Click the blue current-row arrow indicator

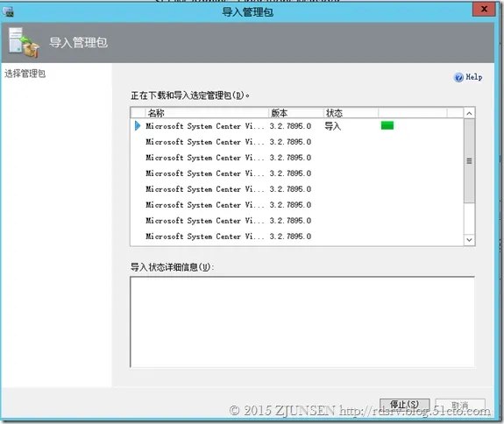[138, 125]
